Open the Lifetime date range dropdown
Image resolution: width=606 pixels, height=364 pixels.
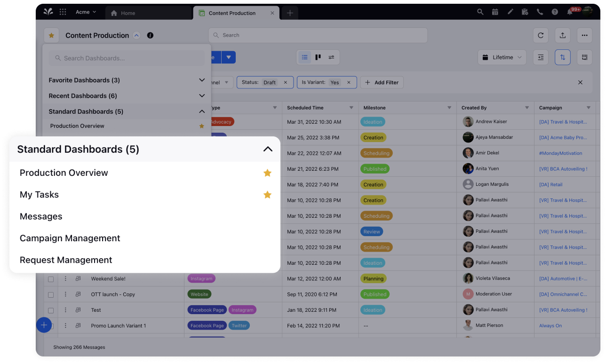(502, 57)
